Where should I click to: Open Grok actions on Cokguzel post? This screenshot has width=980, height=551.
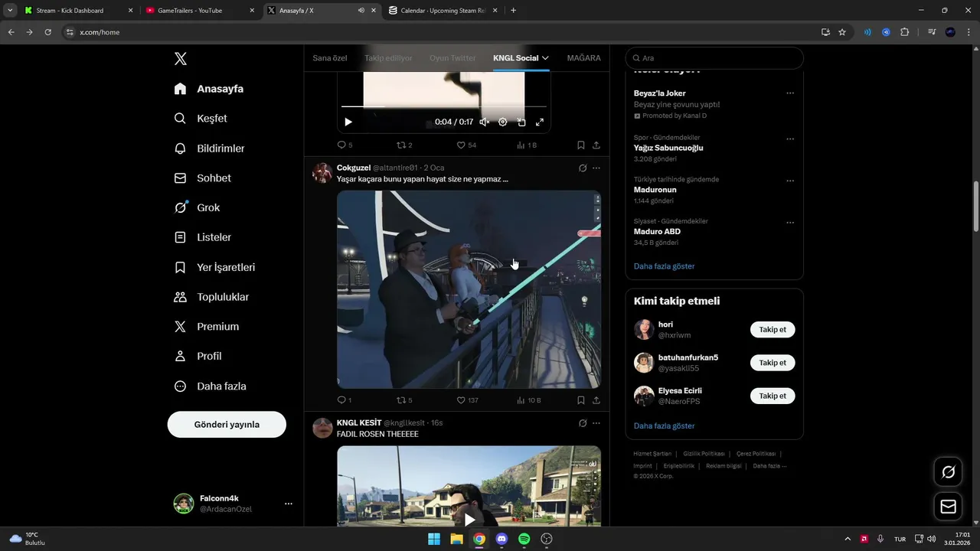click(x=583, y=168)
